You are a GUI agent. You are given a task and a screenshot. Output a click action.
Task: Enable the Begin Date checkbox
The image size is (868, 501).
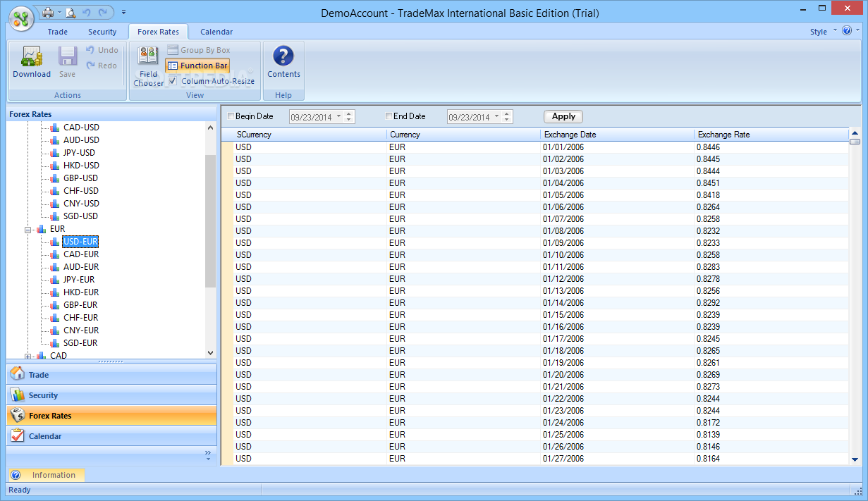click(231, 116)
